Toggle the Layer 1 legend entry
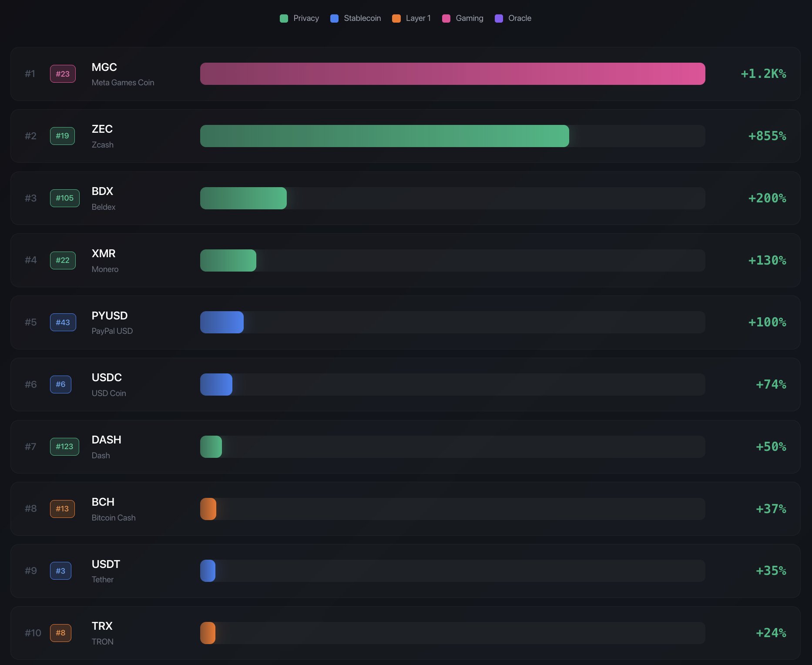This screenshot has height=665, width=812. 411,18
